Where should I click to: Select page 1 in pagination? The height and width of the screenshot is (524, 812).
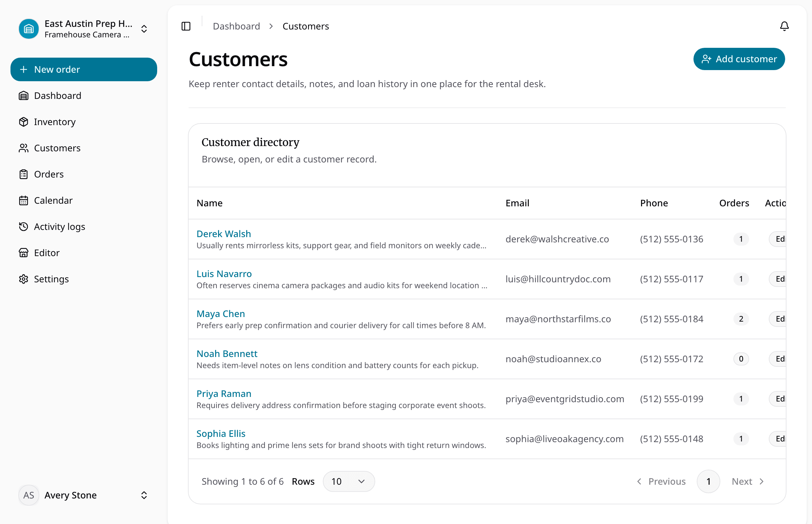point(708,481)
